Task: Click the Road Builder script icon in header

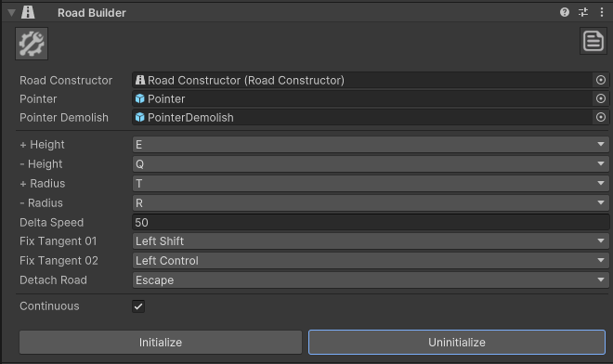Action: (28, 12)
